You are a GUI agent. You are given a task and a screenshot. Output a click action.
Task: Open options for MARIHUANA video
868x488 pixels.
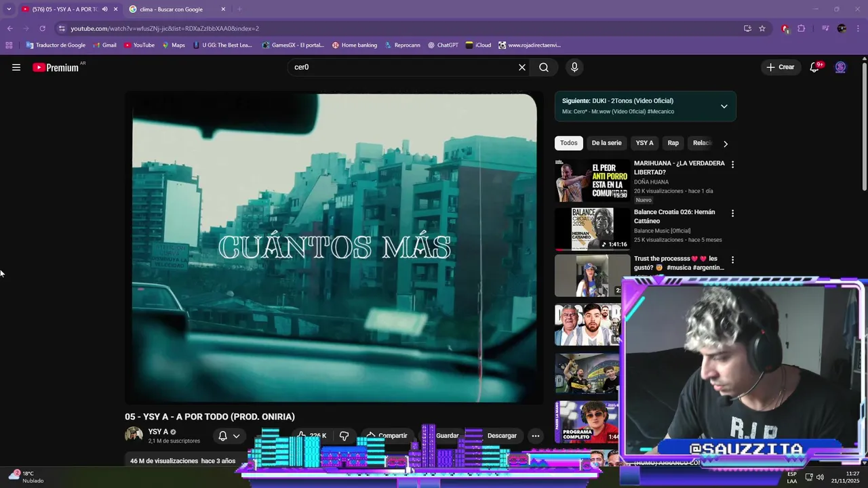pos(732,165)
